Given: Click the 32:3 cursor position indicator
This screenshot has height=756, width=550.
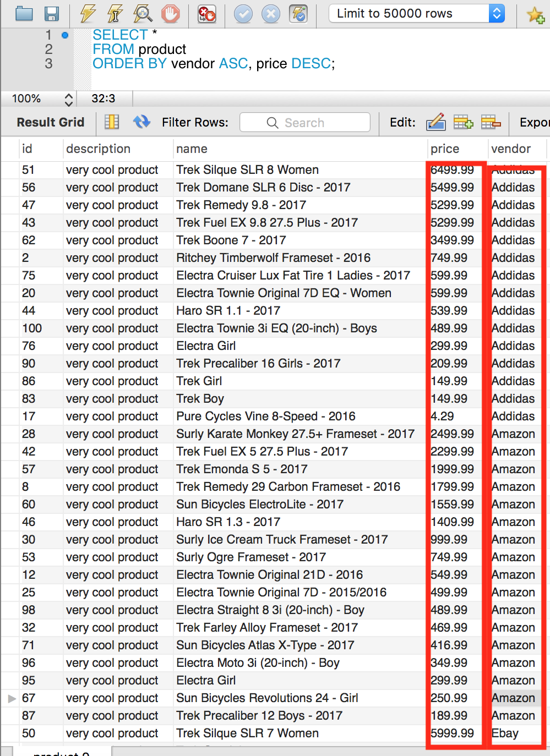Looking at the screenshot, I should (104, 98).
